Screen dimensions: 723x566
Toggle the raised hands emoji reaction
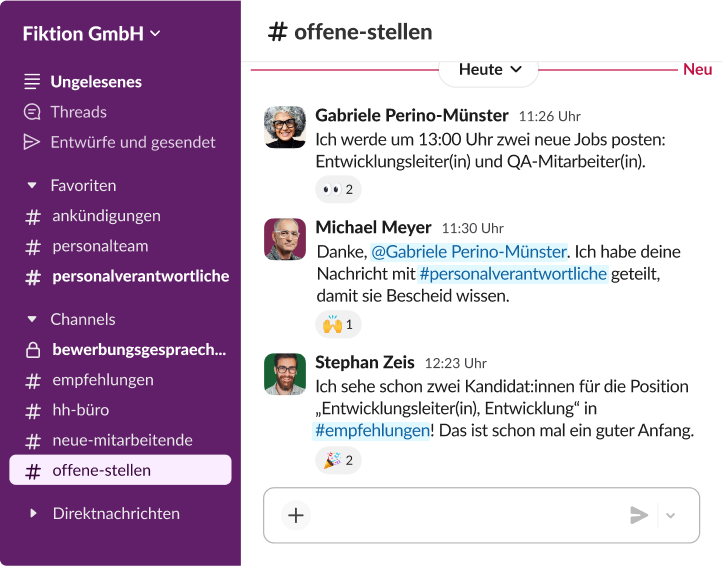338,324
